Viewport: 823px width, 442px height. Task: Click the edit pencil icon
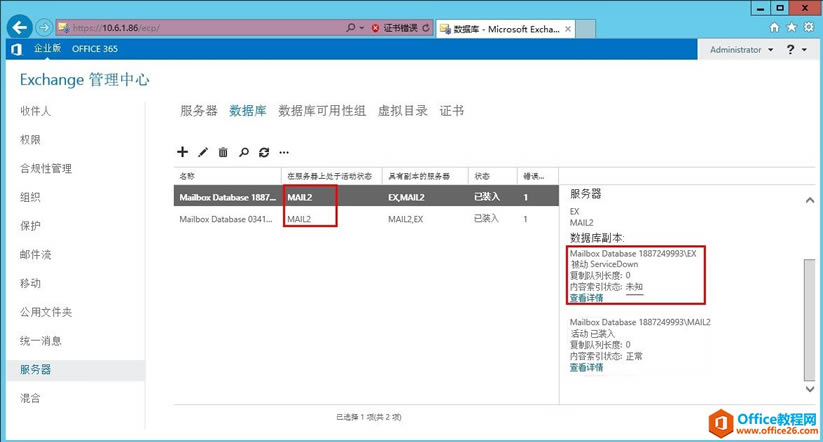[x=203, y=152]
